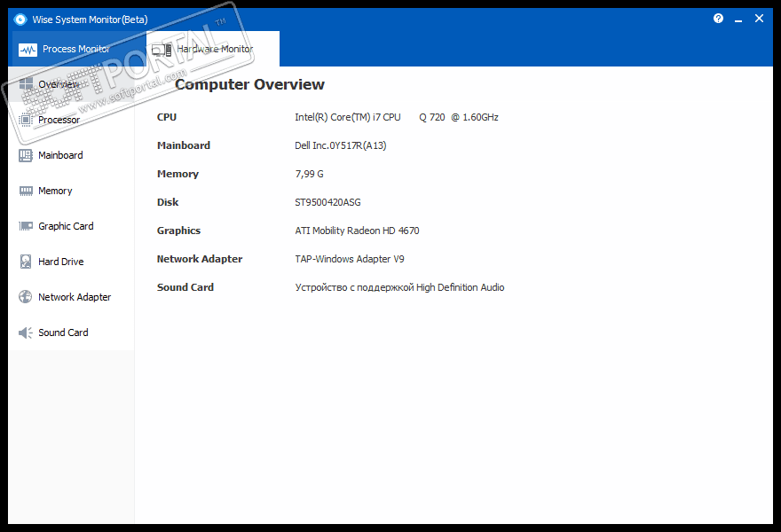
Task: Click the Sound Card label in overview
Action: (x=185, y=287)
